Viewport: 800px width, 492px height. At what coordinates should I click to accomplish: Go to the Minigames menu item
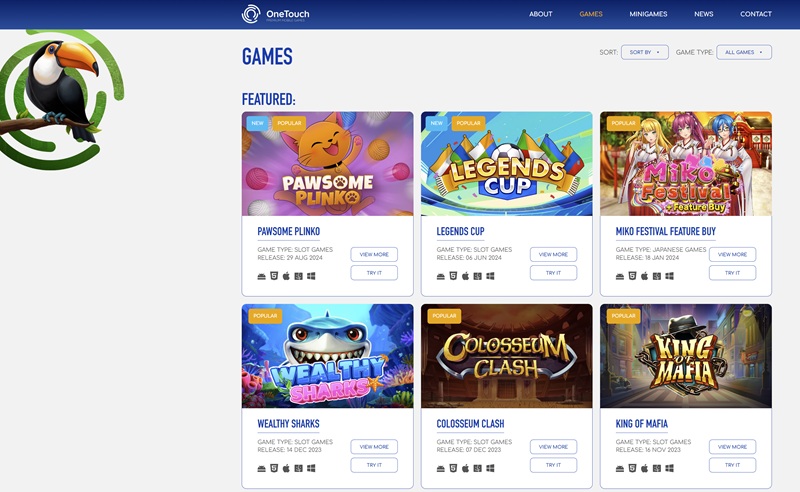tap(649, 14)
